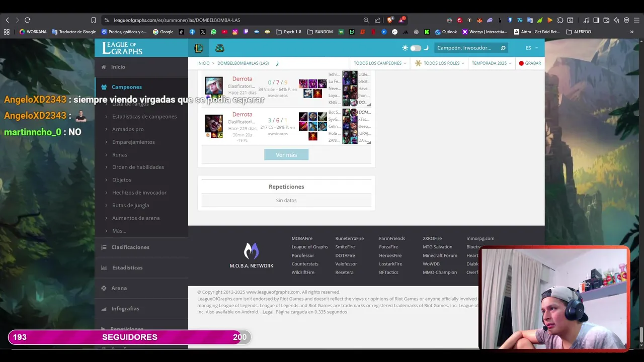Open the Campeones sidebar section
Image resolution: width=644 pixels, height=362 pixels.
(x=141, y=87)
